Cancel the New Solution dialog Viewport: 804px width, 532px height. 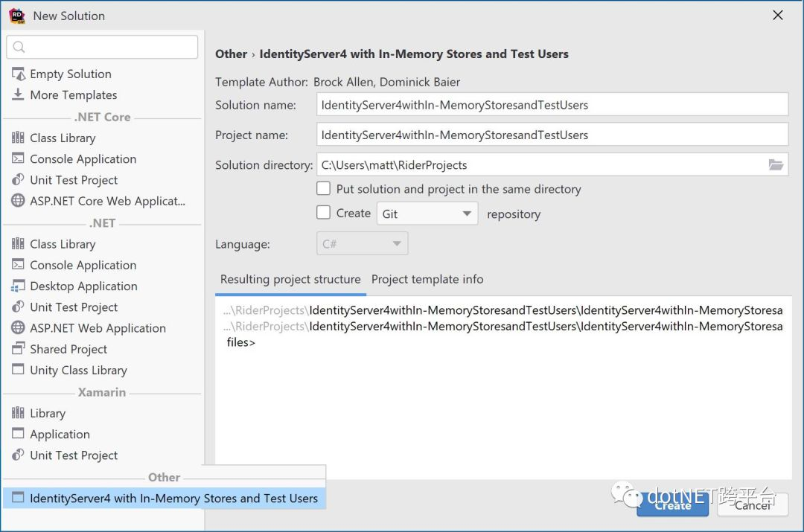(x=752, y=505)
